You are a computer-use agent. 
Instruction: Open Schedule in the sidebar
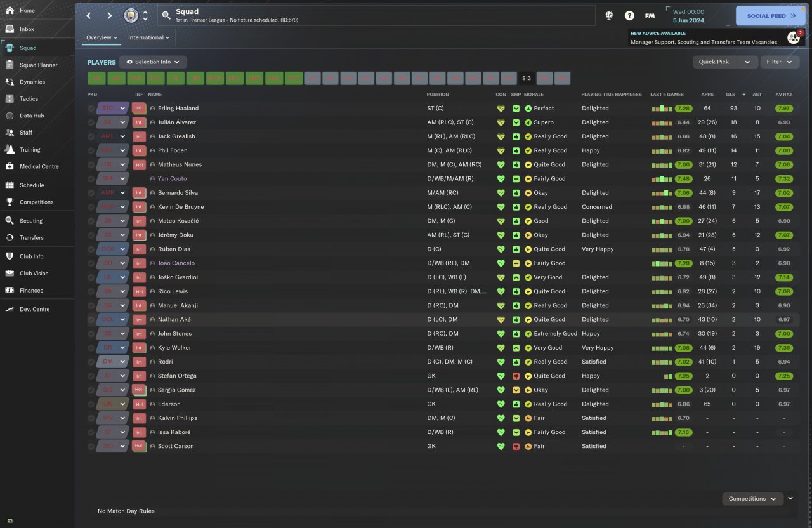[37, 185]
